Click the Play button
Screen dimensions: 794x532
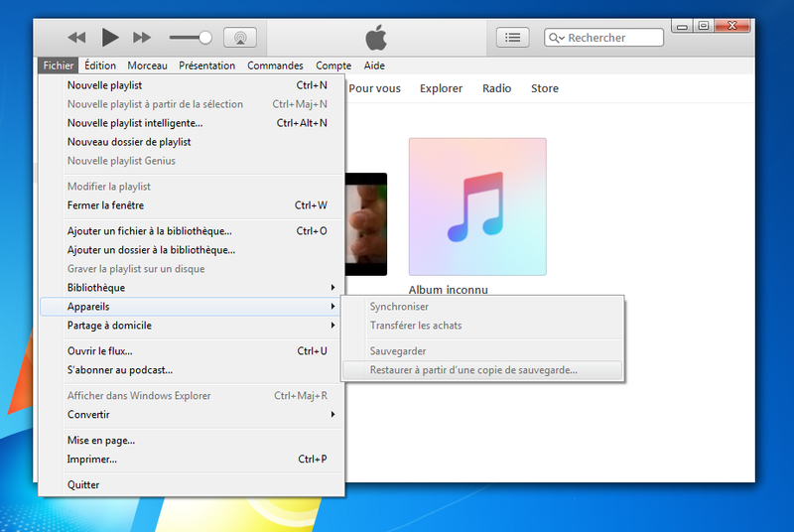110,38
